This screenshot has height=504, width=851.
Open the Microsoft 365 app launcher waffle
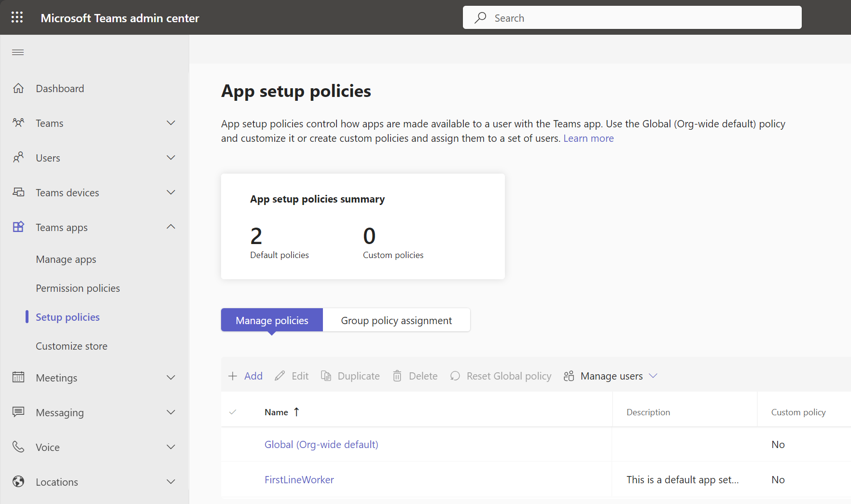pos(17,17)
